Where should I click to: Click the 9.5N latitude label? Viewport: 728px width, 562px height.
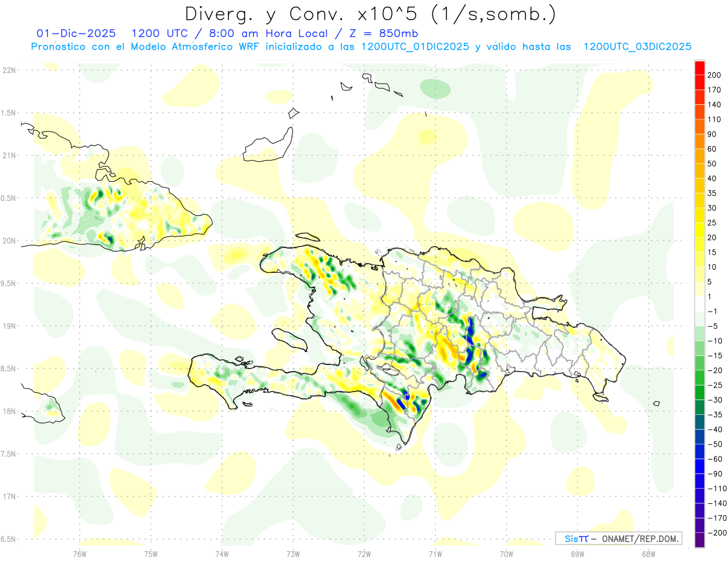(9, 283)
